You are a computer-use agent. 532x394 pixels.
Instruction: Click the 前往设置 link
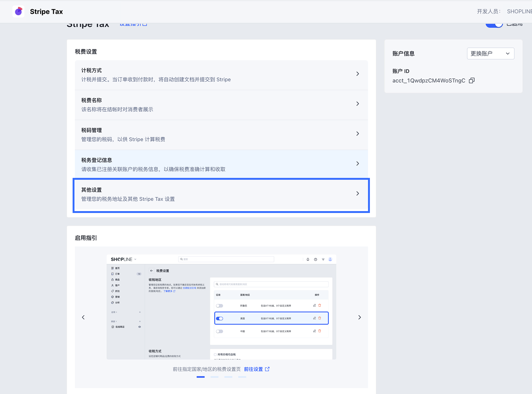coord(253,369)
